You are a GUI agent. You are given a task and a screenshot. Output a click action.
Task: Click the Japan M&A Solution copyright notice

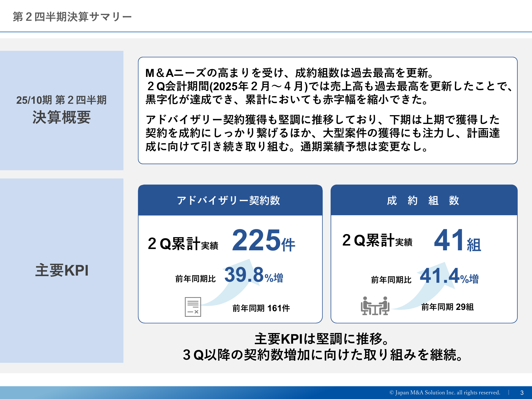(445, 393)
